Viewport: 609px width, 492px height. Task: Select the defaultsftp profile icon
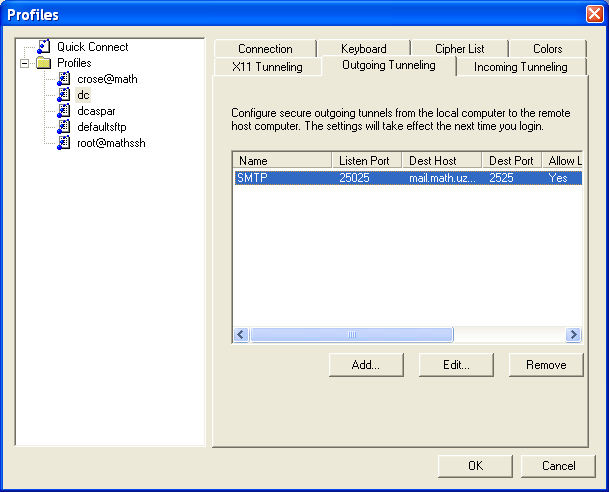coord(65,127)
